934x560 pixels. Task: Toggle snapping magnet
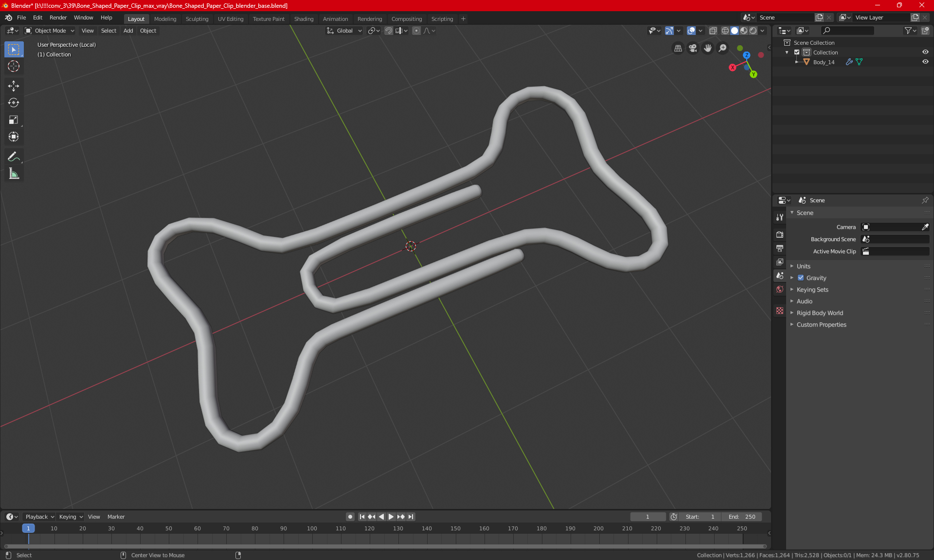[x=388, y=31]
